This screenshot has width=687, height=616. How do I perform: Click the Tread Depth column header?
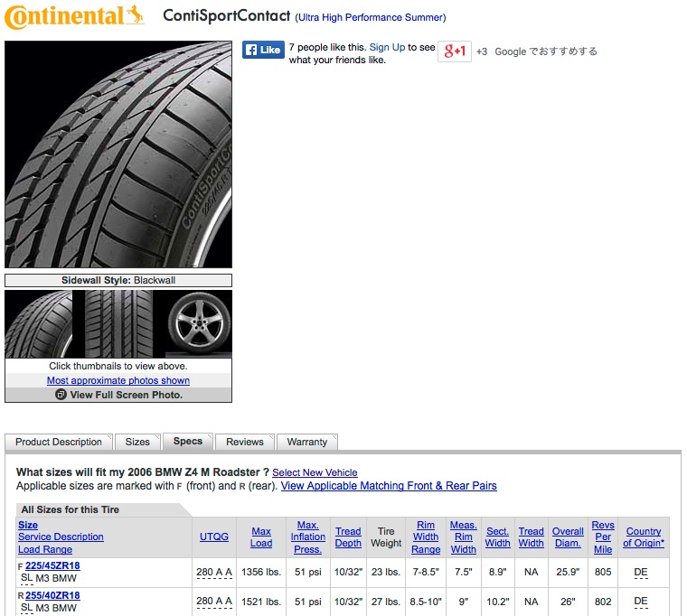(x=348, y=537)
